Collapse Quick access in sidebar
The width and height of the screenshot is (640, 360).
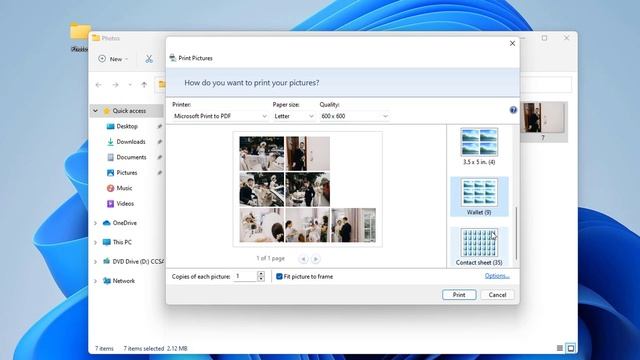[x=95, y=111]
